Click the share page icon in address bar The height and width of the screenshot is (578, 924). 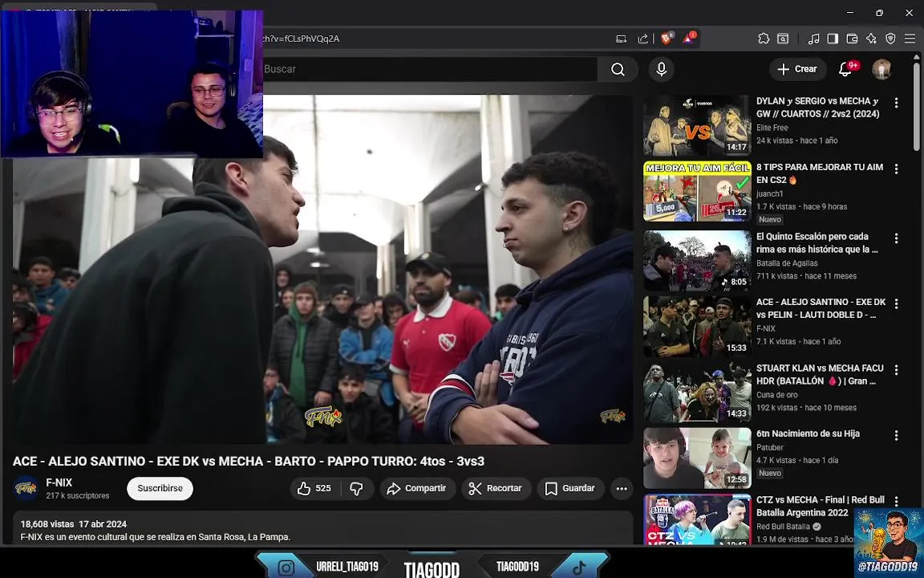[643, 39]
